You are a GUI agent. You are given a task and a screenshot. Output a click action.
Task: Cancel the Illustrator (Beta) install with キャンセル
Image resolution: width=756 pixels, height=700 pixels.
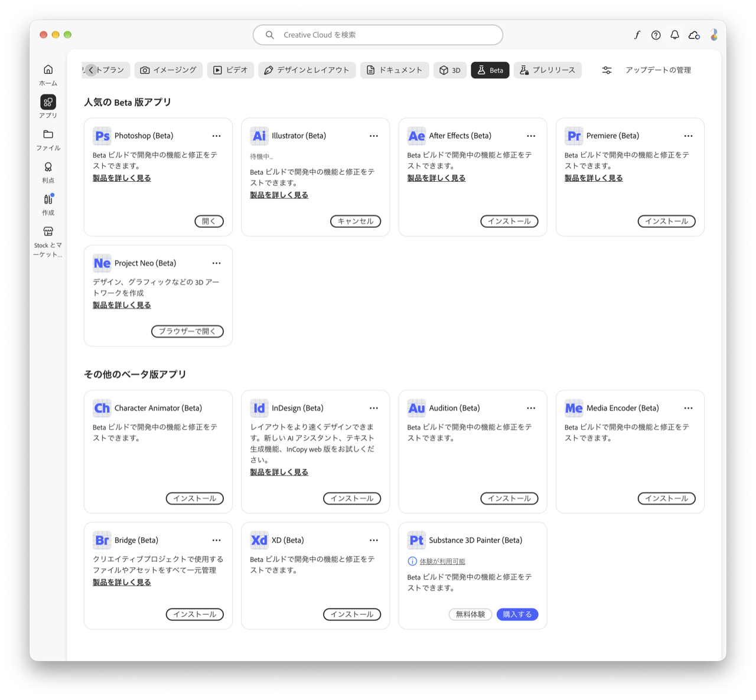[356, 221]
